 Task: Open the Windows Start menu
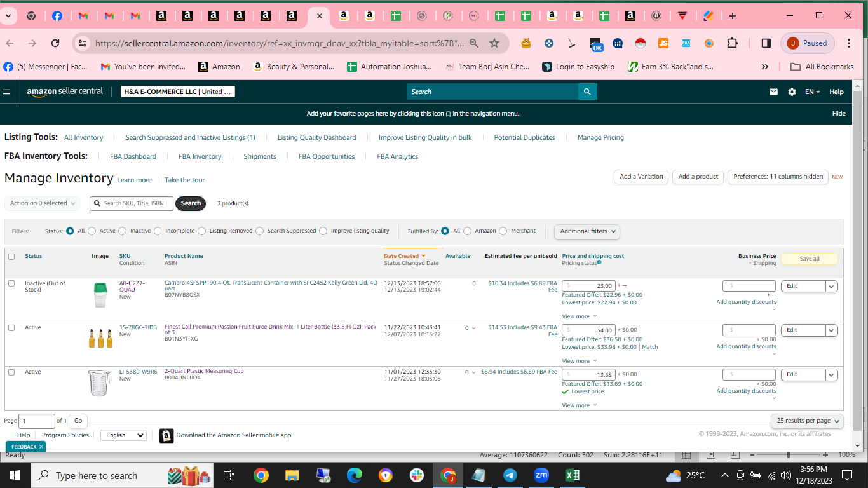(15, 475)
